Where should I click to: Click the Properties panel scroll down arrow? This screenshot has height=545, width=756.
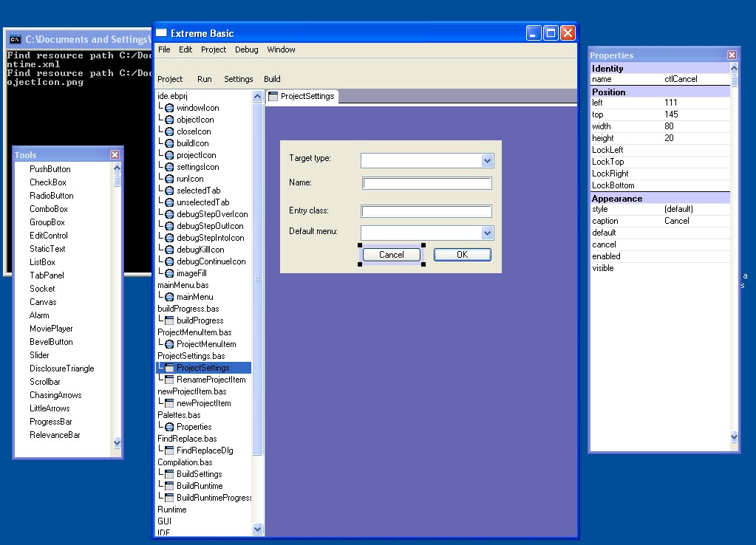pyautogui.click(x=734, y=437)
